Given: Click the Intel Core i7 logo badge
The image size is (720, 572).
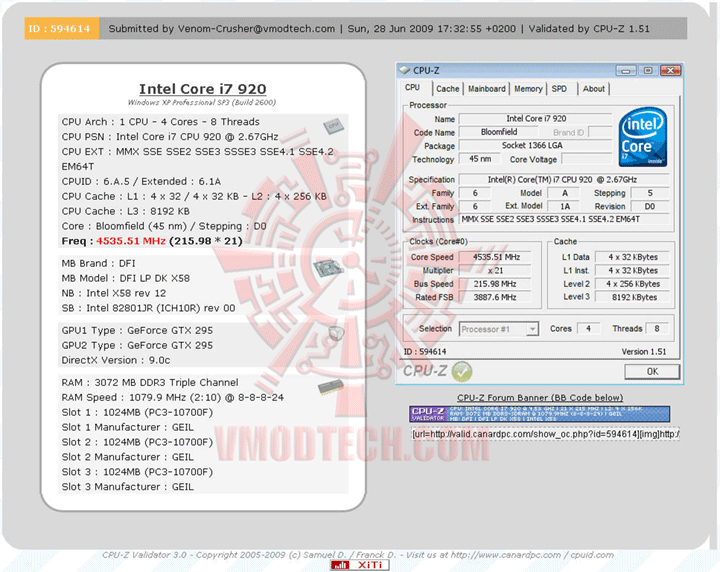Looking at the screenshot, I should point(642,137).
